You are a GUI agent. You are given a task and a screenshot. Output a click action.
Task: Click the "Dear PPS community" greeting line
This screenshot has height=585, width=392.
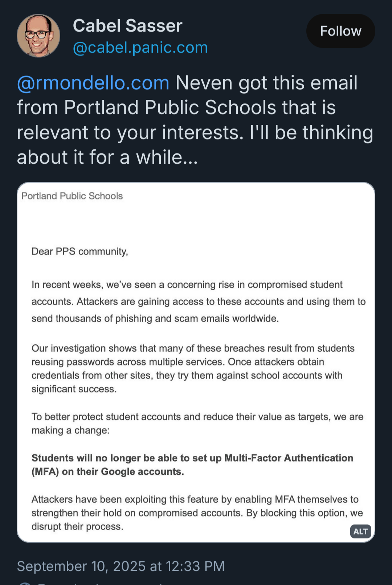point(80,251)
